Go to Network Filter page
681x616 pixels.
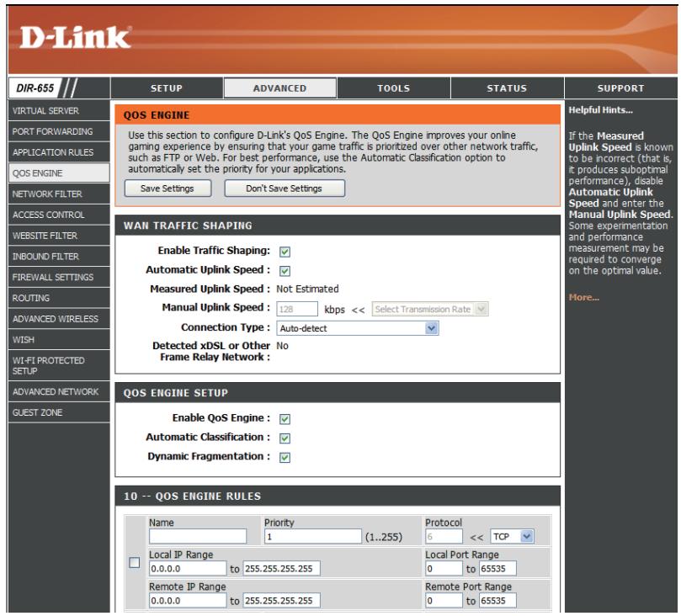point(59,194)
